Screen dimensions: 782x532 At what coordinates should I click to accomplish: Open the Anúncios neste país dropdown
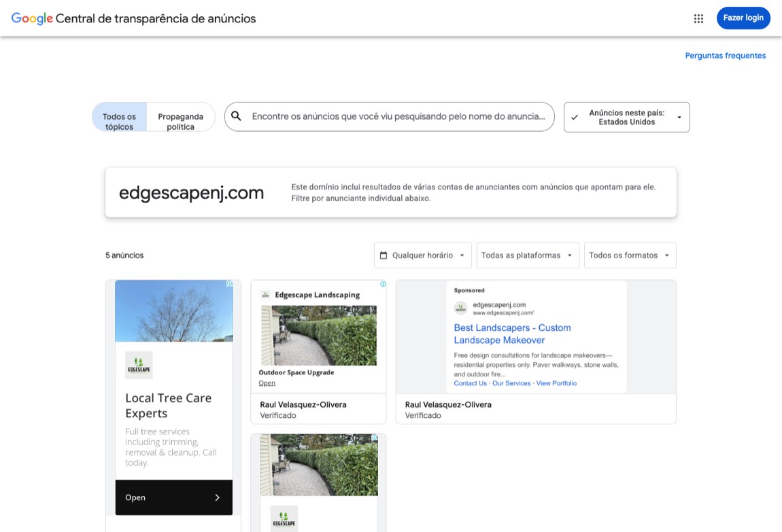pos(626,117)
